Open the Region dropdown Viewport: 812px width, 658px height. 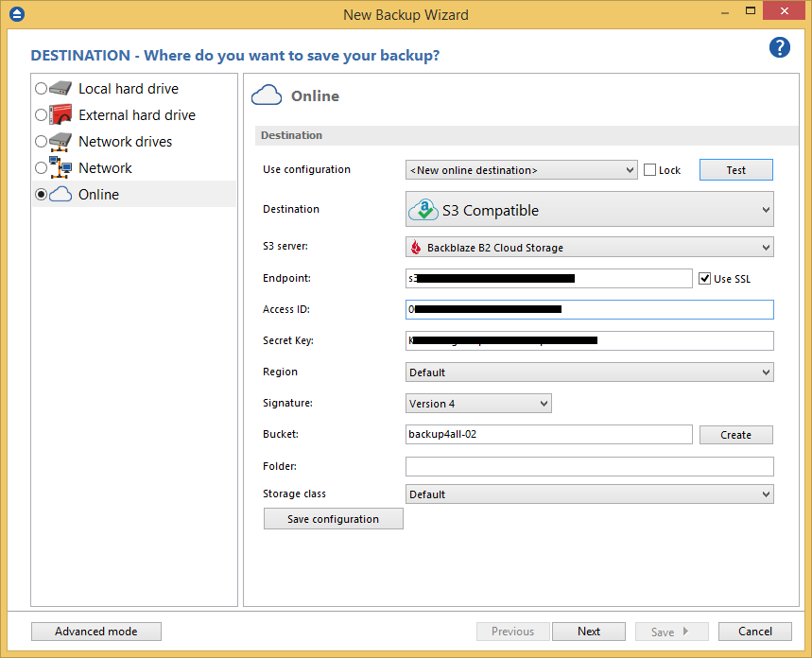589,372
